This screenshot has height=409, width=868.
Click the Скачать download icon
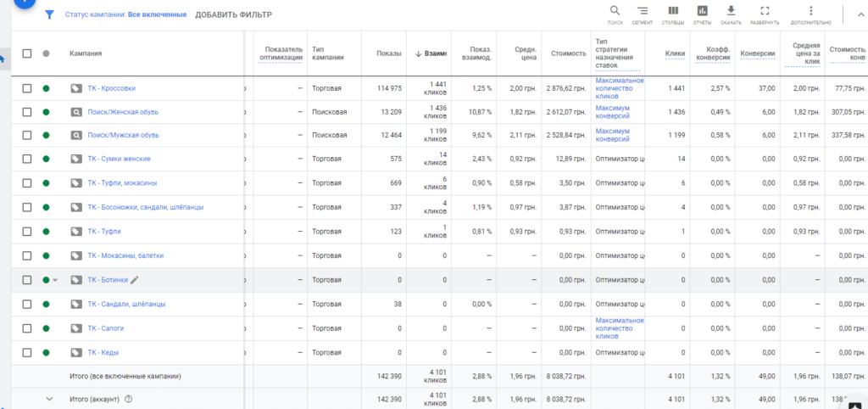tap(731, 15)
